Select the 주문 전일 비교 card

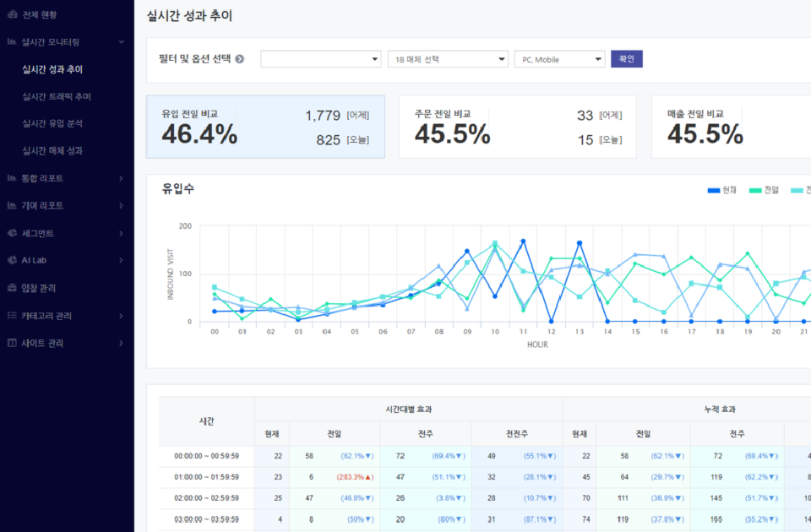[517, 127]
